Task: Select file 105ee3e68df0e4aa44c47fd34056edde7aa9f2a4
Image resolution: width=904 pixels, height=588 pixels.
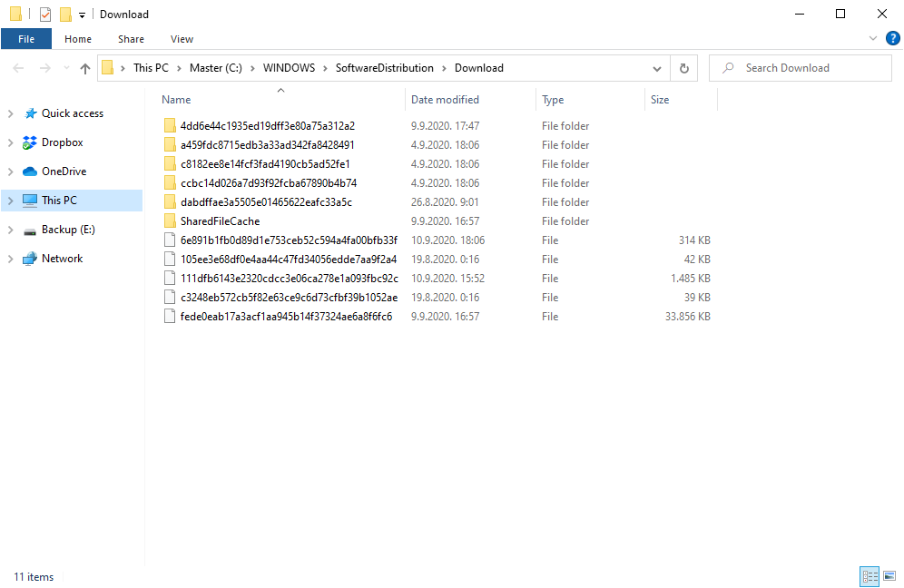Action: coord(289,259)
